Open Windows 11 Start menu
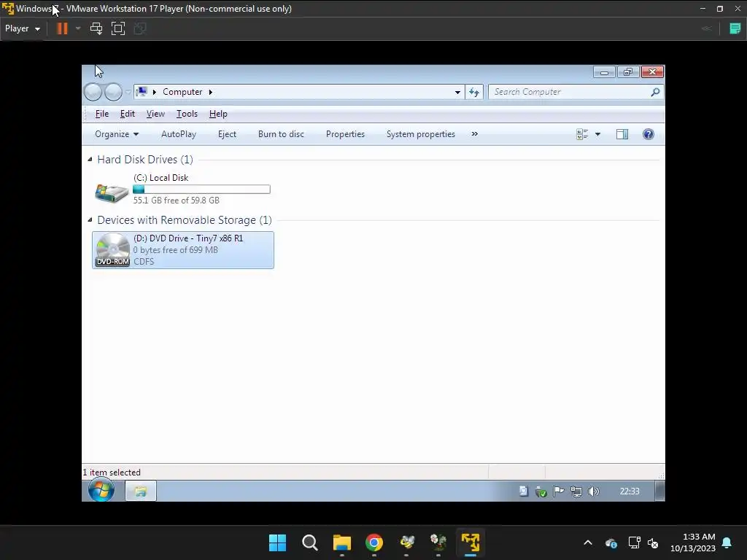Viewport: 747px width, 560px height. 277,542
